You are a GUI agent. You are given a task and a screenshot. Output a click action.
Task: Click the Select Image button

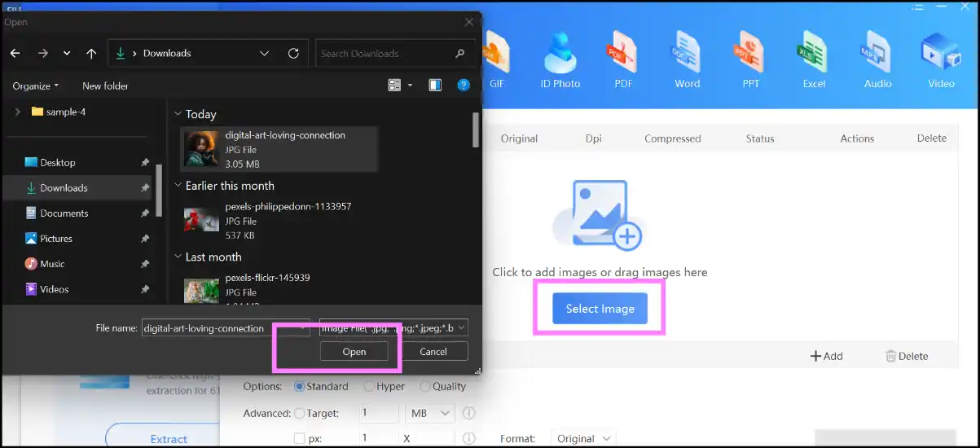[x=600, y=309]
